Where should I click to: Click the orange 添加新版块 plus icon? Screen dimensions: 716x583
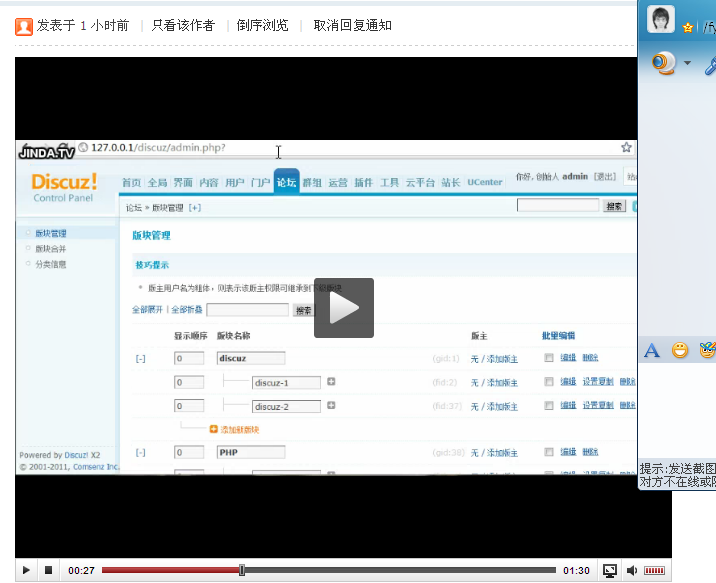[213, 429]
